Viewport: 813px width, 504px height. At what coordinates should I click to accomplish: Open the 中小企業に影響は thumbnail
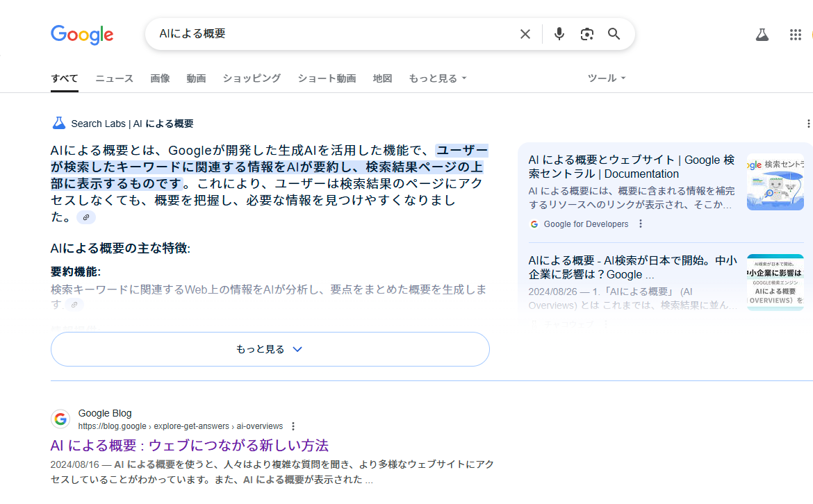click(x=775, y=283)
